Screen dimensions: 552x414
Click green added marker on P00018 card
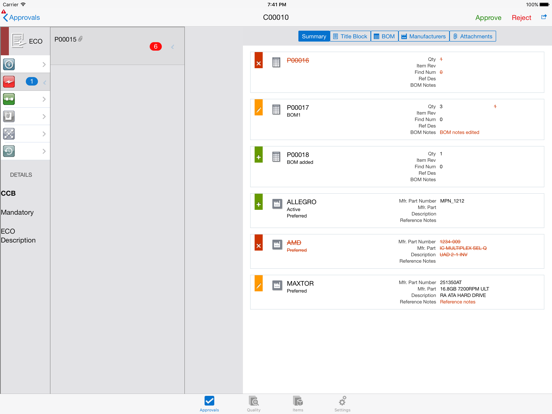point(259,155)
